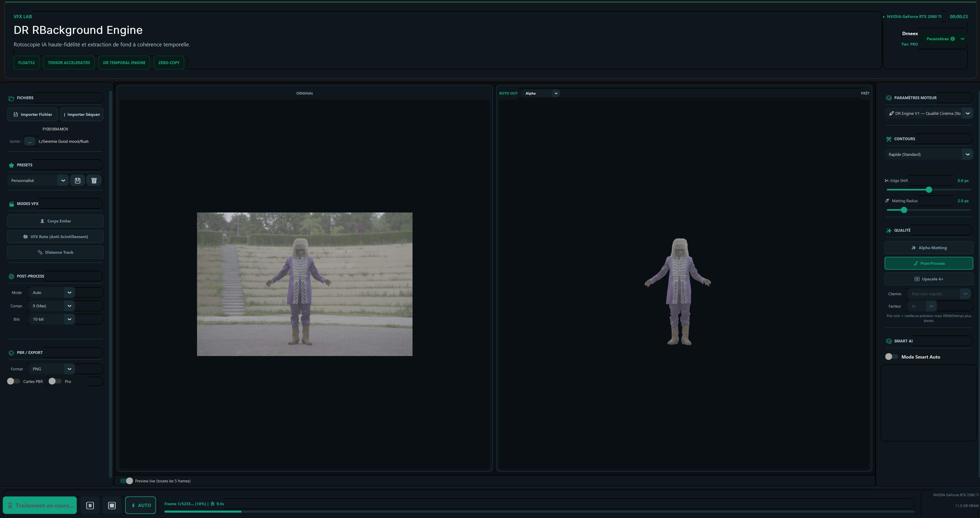Open the Roto Out Alpha dropdown

click(541, 94)
